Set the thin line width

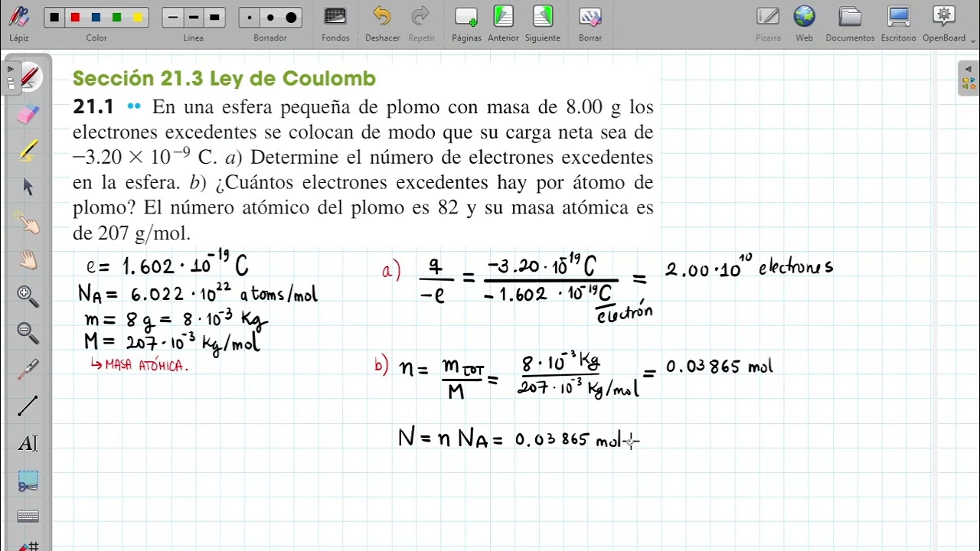tap(173, 18)
